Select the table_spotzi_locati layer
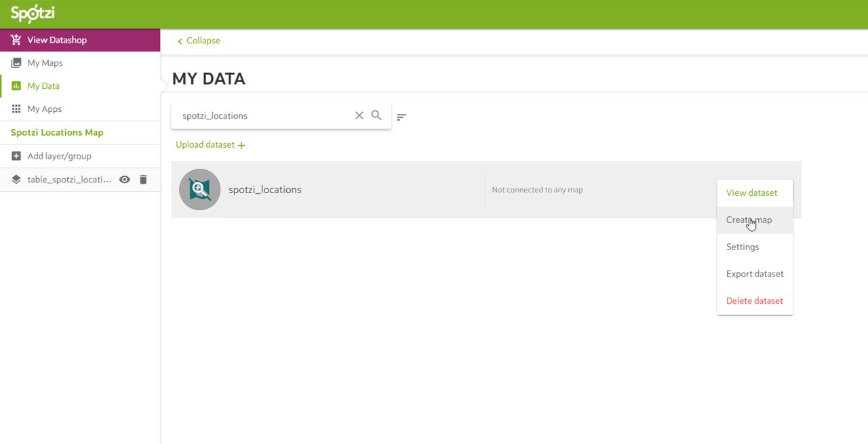The width and height of the screenshot is (868, 444). tap(70, 180)
